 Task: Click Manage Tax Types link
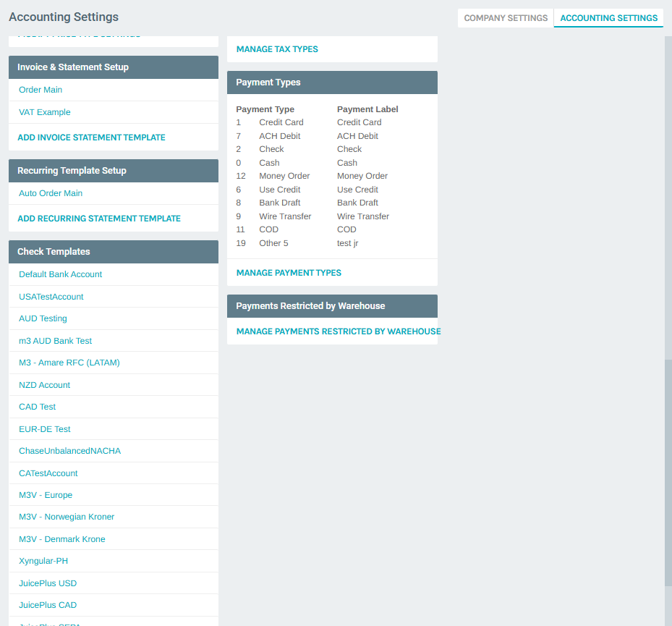277,49
